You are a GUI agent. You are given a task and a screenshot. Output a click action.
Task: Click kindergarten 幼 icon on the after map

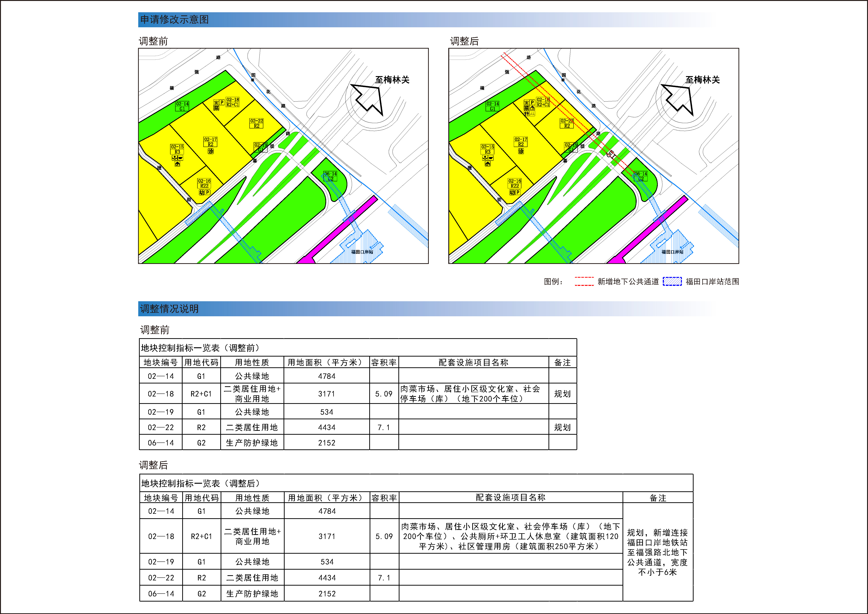pyautogui.click(x=512, y=192)
